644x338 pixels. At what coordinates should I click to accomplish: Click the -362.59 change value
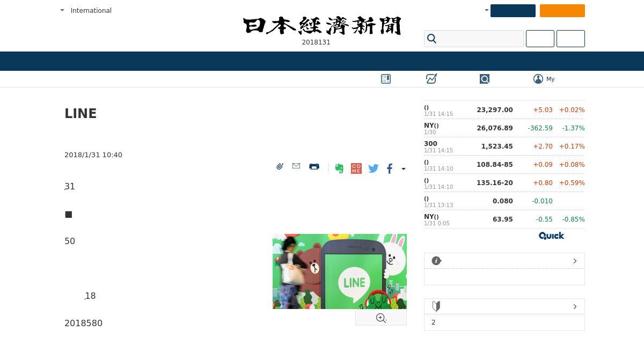pos(540,128)
